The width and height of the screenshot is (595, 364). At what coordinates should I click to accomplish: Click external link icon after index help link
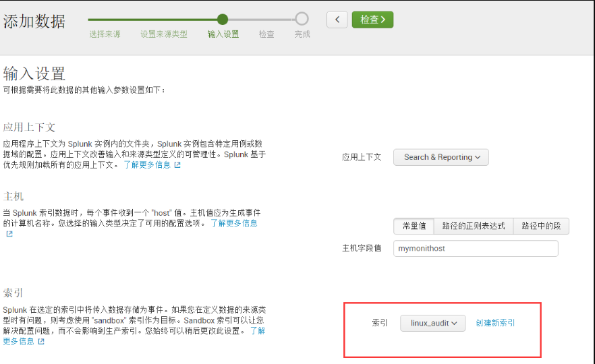pos(41,342)
